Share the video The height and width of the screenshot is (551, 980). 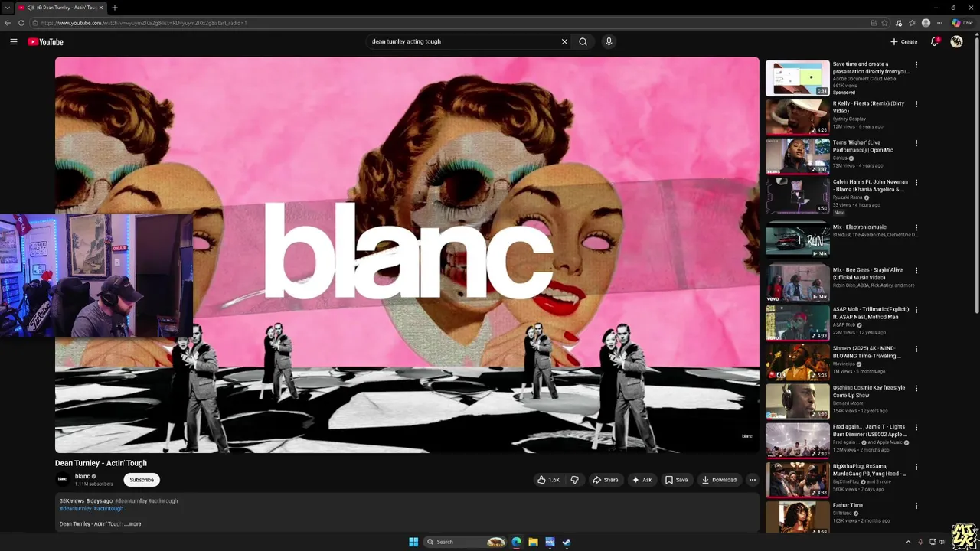(x=605, y=480)
